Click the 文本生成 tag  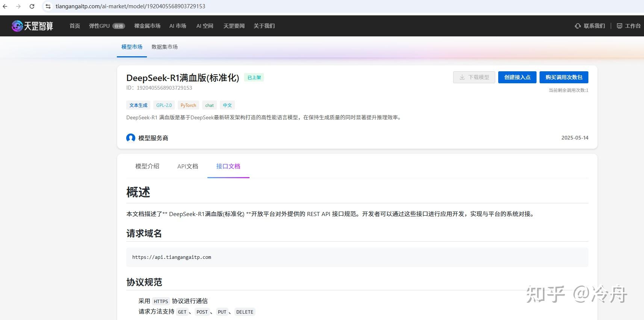tap(138, 105)
